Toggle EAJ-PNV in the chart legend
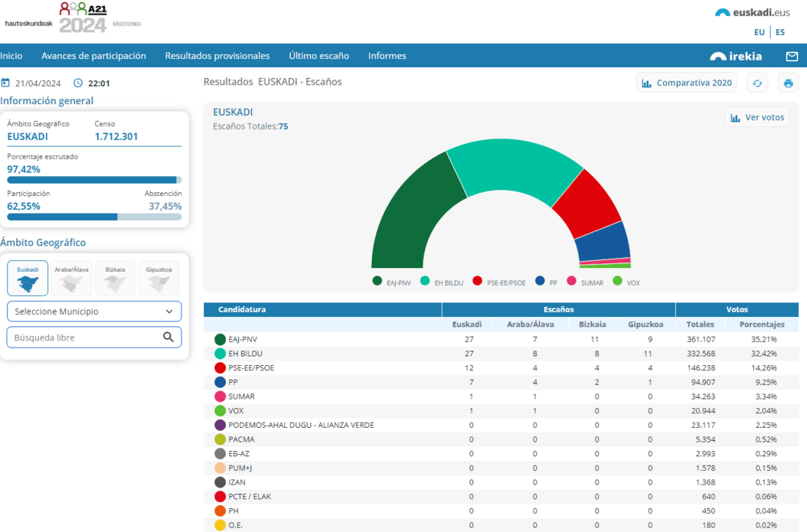Viewport: 807px width, 532px height. [x=392, y=282]
